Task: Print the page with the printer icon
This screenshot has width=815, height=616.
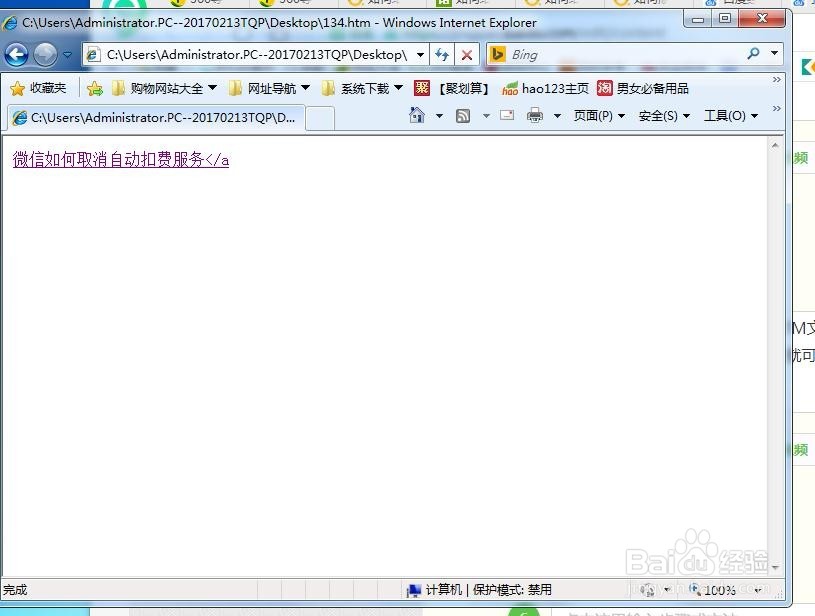Action: (535, 115)
